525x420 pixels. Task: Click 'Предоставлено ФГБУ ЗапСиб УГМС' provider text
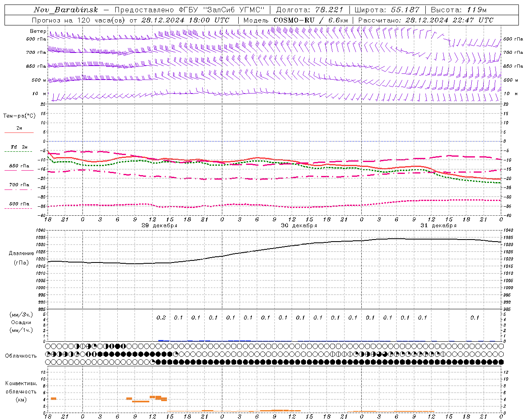pyautogui.click(x=189, y=10)
